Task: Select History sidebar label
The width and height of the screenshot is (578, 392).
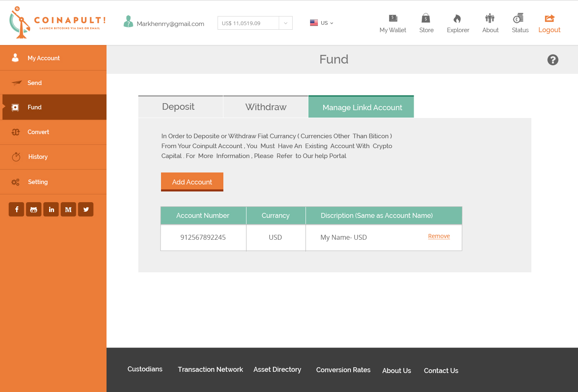Action: [38, 157]
